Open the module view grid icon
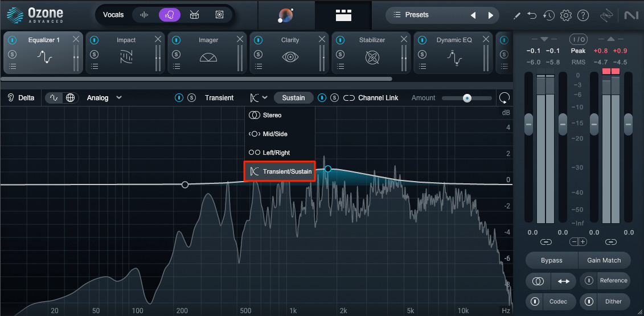644x316 pixels. click(x=343, y=15)
